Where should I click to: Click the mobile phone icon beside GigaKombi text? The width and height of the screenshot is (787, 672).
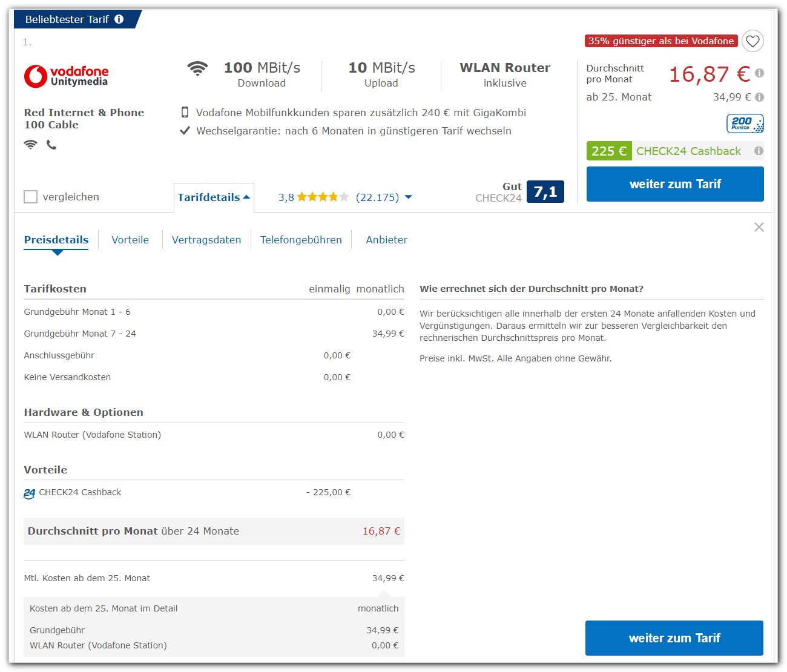point(185,113)
